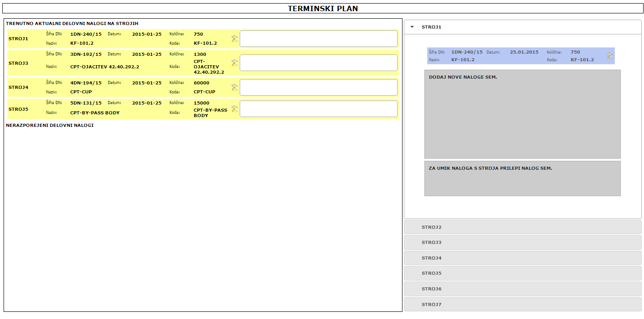Open the tools icon in the STROJ4 row

click(x=234, y=88)
